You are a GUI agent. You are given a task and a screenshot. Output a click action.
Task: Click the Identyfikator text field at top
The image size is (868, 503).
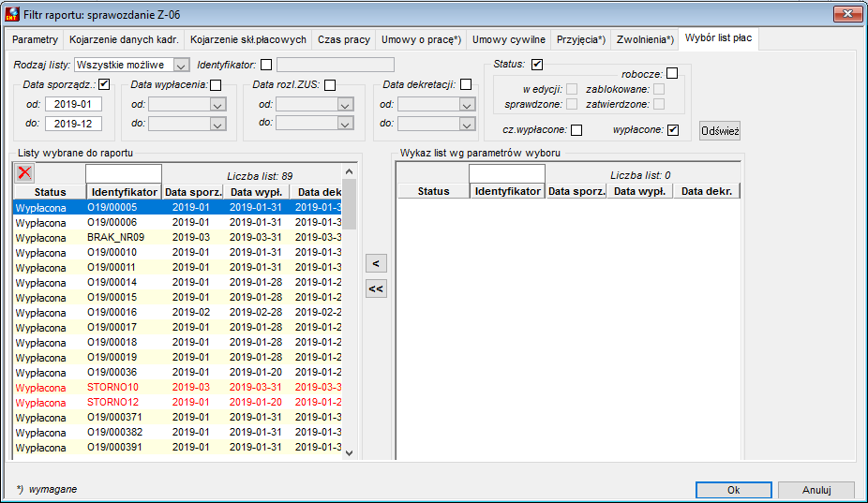click(336, 65)
